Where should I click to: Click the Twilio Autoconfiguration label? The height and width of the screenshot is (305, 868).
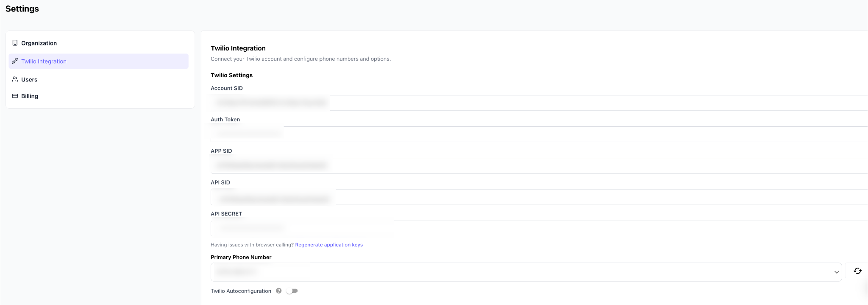[241, 291]
